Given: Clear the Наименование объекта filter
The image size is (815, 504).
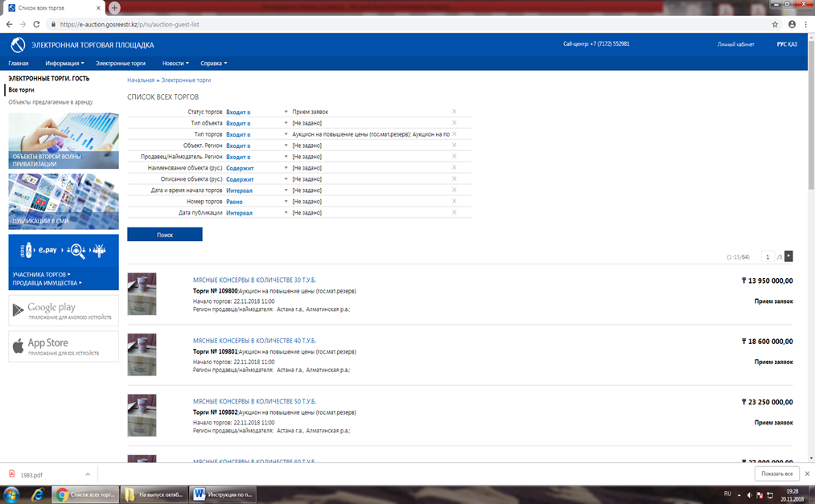Looking at the screenshot, I should (455, 168).
